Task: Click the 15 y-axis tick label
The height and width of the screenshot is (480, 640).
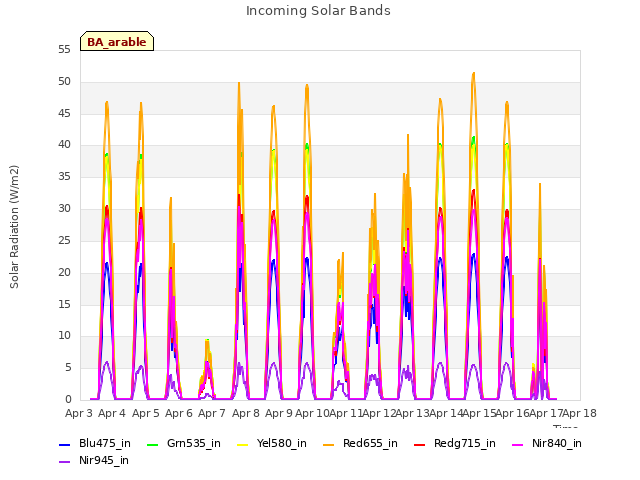Action: tap(64, 304)
